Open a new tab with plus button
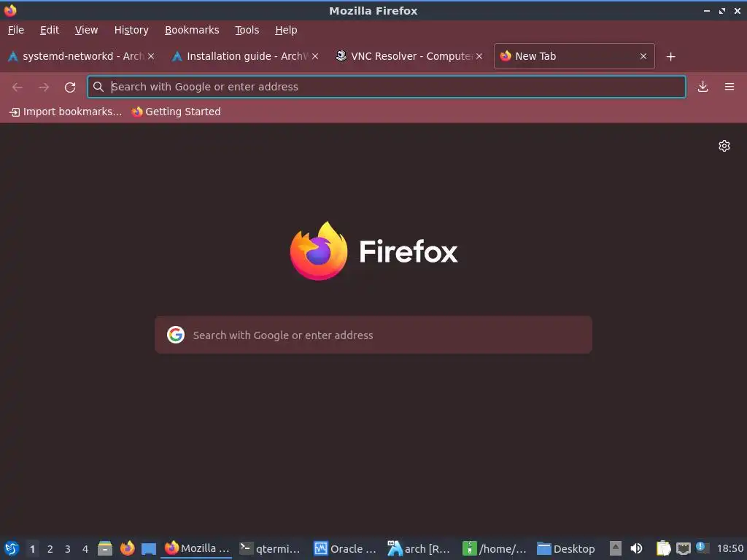747x560 pixels. coord(671,57)
